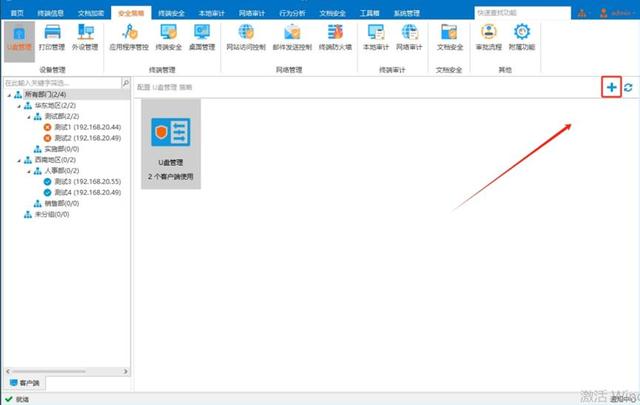The height and width of the screenshot is (405, 640).
Task: Select client 测试4 (192.168.20.49)
Action: [87, 192]
